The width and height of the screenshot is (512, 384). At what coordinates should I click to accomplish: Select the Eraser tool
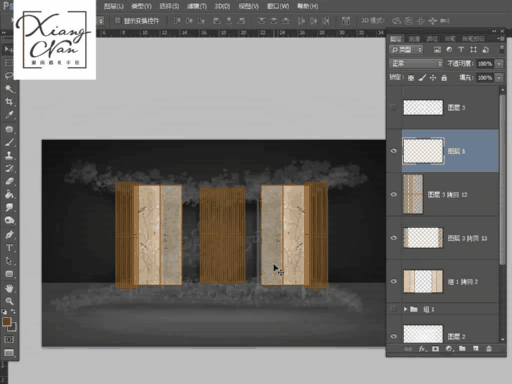click(x=9, y=181)
